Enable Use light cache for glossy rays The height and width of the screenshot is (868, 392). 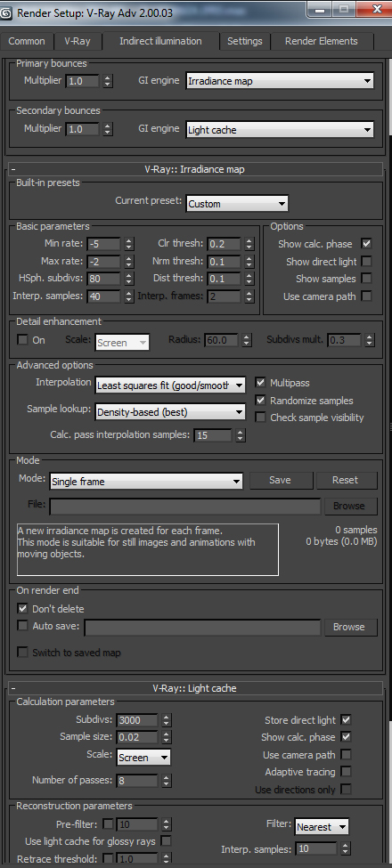[x=166, y=841]
